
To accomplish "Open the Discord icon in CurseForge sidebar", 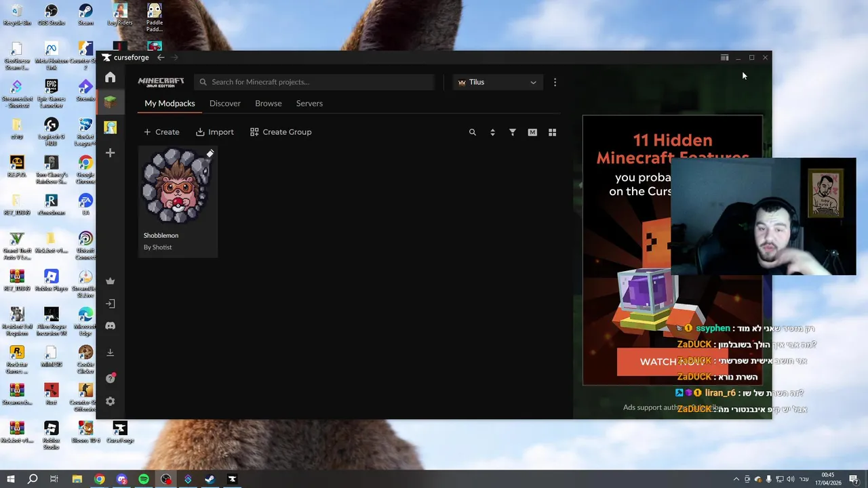I will point(110,326).
